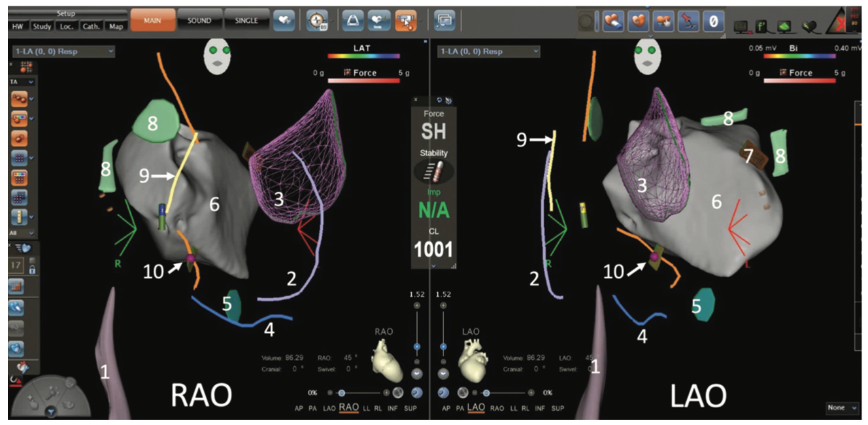Toggle the lock icon in the left sidebar
Screen dimensions: 868x425
[x=32, y=269]
